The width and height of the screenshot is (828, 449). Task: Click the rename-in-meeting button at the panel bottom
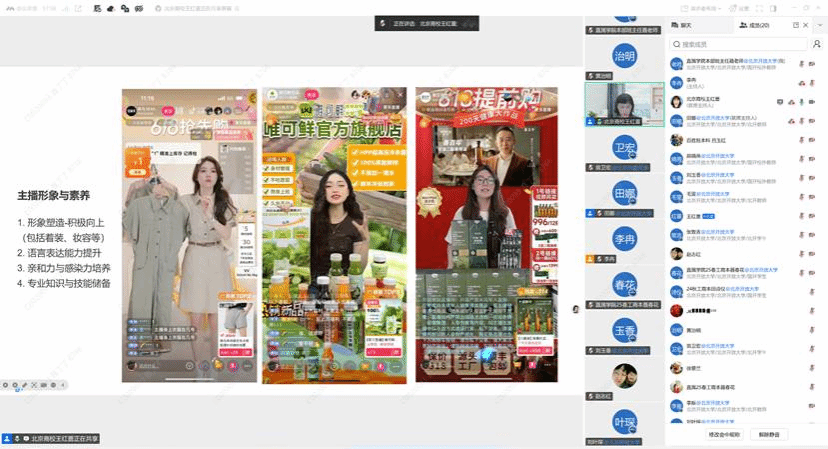[x=724, y=434]
